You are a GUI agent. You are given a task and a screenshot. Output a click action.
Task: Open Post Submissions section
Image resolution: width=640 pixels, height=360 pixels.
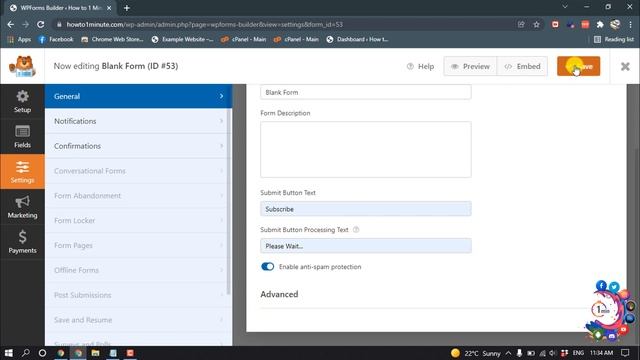click(137, 295)
